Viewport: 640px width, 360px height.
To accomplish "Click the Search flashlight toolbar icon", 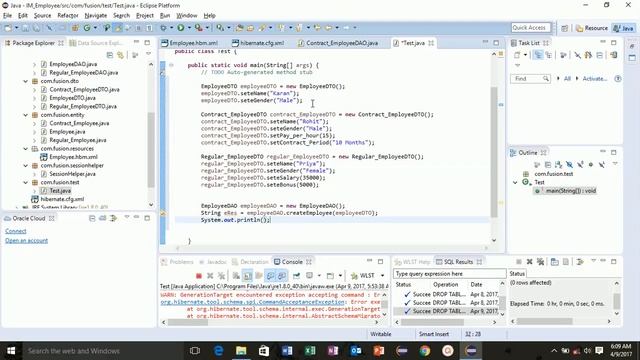I will pyautogui.click(x=261, y=28).
